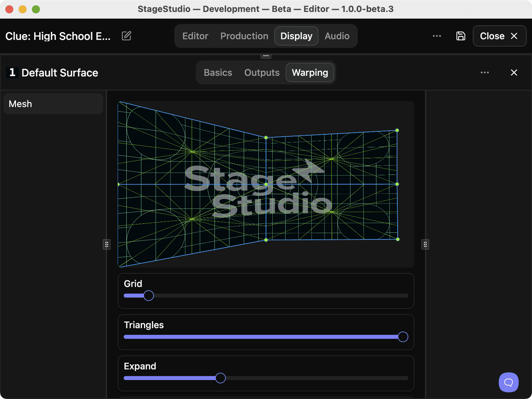The image size is (532, 399).
Task: Select Mesh in the sidebar
Action: coord(53,104)
